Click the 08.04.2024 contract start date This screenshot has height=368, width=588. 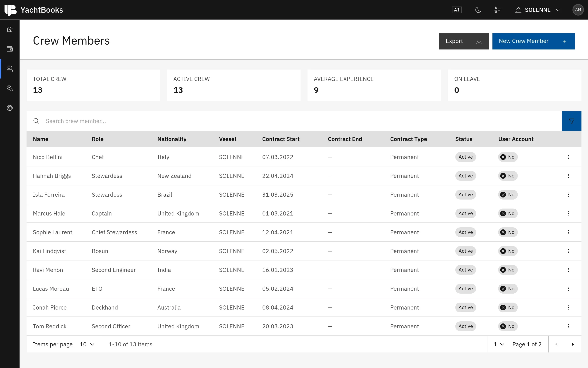click(x=277, y=307)
